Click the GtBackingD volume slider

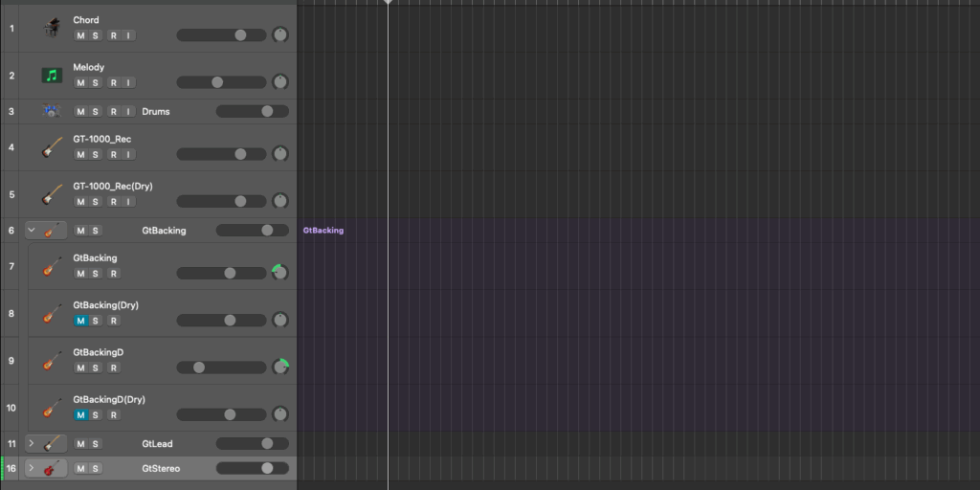point(221,367)
